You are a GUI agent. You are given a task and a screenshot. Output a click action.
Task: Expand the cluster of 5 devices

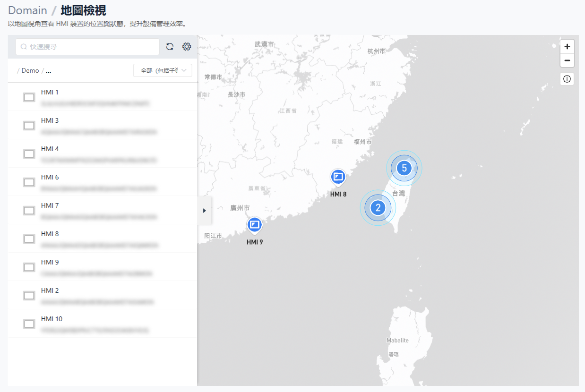click(404, 168)
